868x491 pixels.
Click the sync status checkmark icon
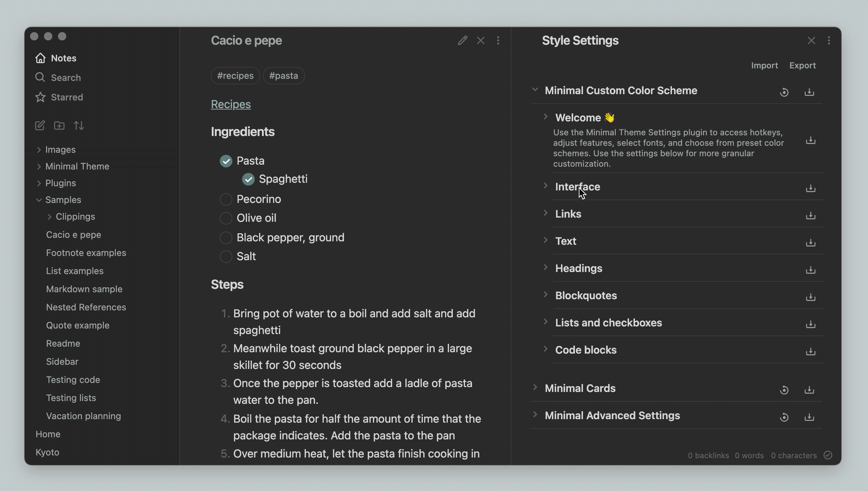tap(828, 455)
